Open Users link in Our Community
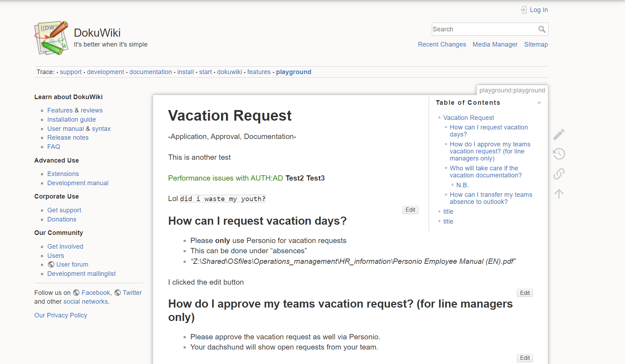Screen dimensions: 625x364 [56, 256]
